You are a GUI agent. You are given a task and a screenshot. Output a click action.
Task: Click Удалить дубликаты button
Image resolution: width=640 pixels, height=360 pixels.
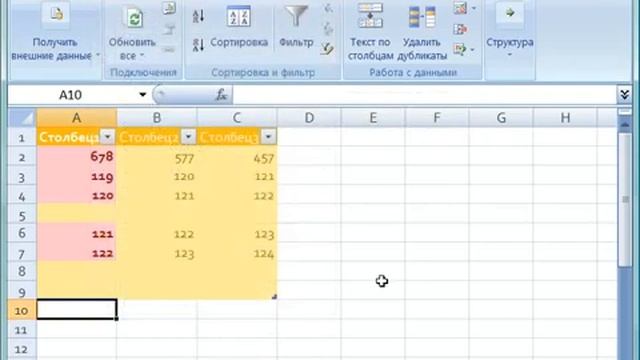[x=422, y=32]
